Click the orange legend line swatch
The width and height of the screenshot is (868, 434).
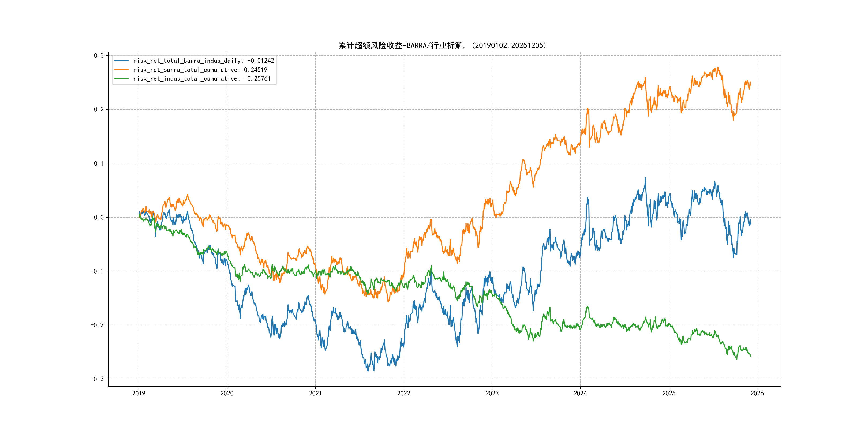point(121,70)
